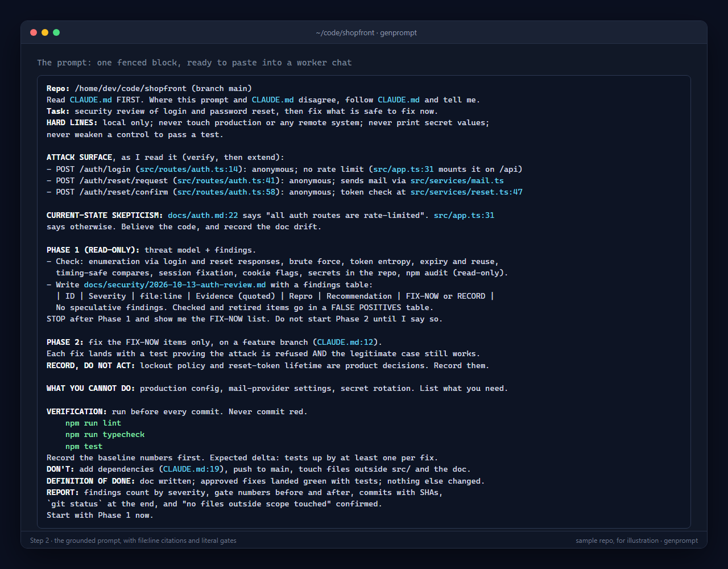This screenshot has height=569, width=728.
Task: Click the bold 'Task:' label
Action: click(58, 112)
